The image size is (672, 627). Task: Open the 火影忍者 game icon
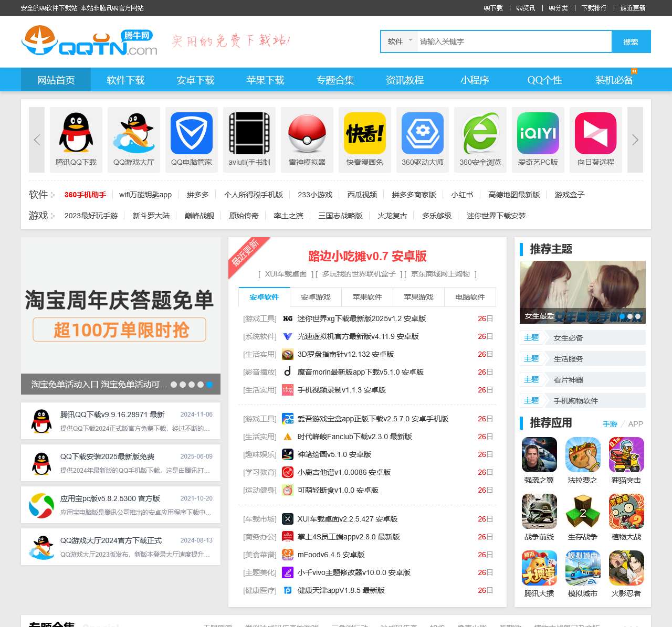pyautogui.click(x=626, y=568)
